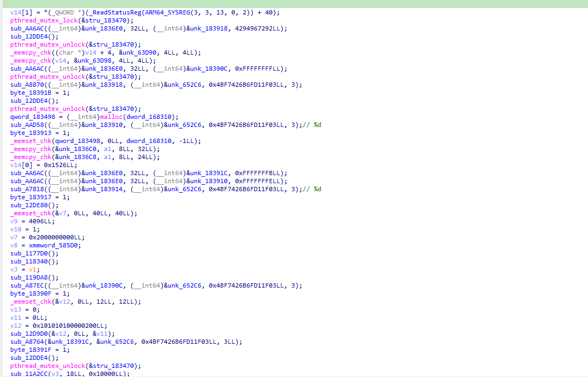
Task: Jump to function sub_12DE80
Action: tap(29, 205)
